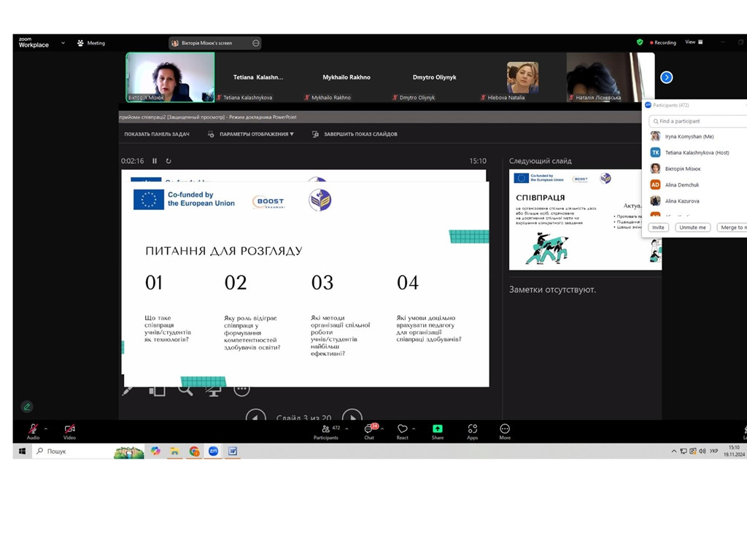
Task: Select Hlebova Natalia video tile
Action: [x=522, y=77]
